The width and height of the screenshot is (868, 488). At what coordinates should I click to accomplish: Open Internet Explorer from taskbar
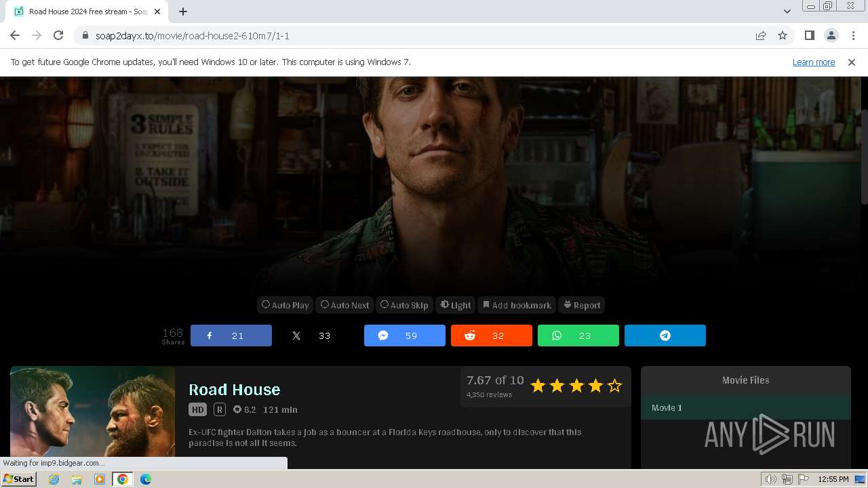(54, 479)
